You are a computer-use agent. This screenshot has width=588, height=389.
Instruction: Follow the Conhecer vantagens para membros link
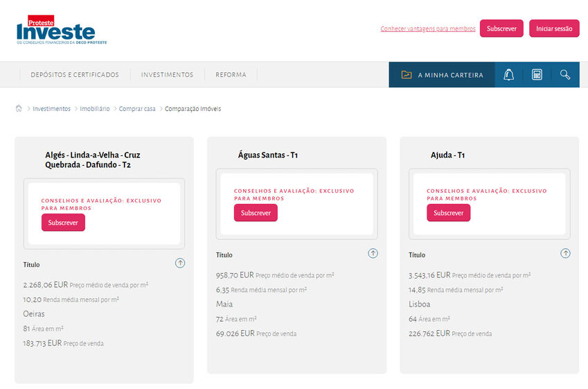pos(427,29)
